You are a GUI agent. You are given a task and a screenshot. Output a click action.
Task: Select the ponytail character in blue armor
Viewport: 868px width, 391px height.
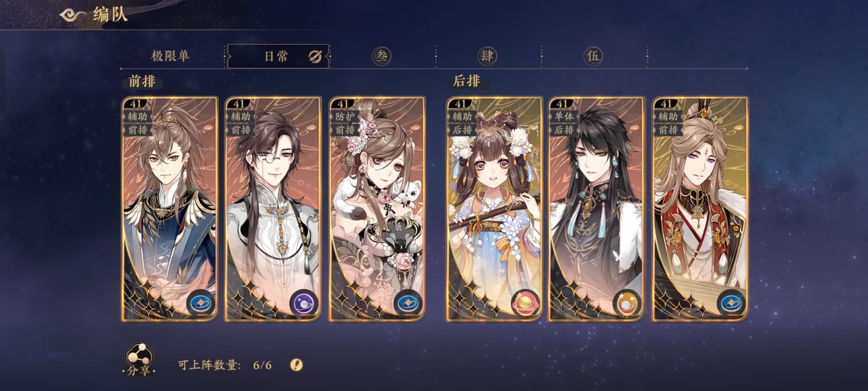click(x=170, y=209)
